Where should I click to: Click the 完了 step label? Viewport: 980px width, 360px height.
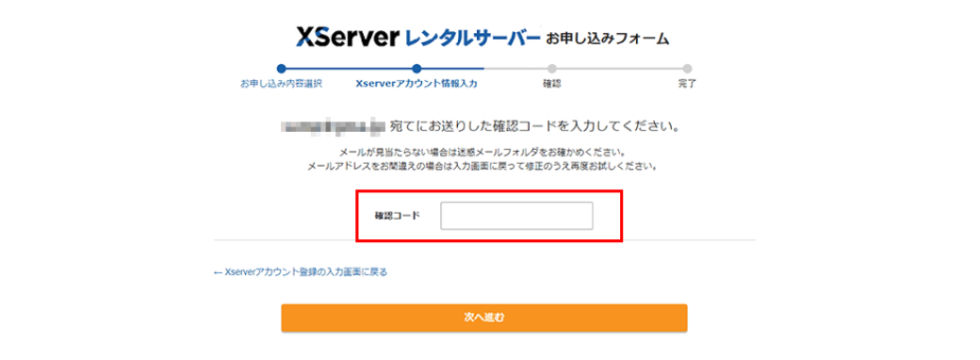coord(687,83)
